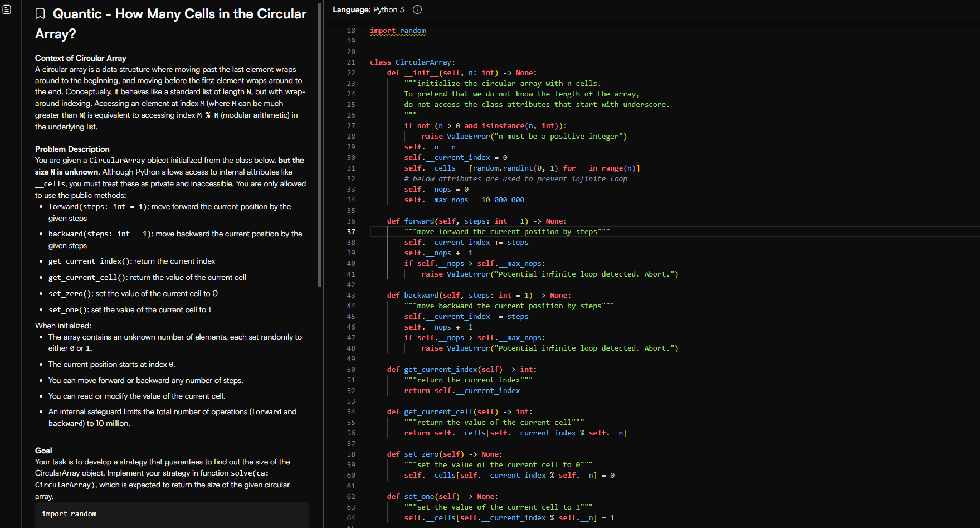980x528 pixels.
Task: Click the description panel's vertical scrollbar
Action: (319, 145)
